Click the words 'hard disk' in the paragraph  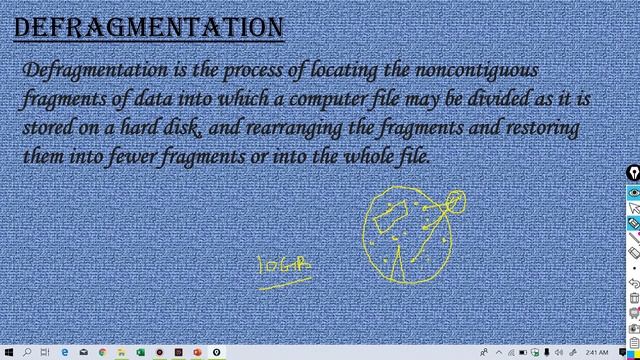pos(160,128)
